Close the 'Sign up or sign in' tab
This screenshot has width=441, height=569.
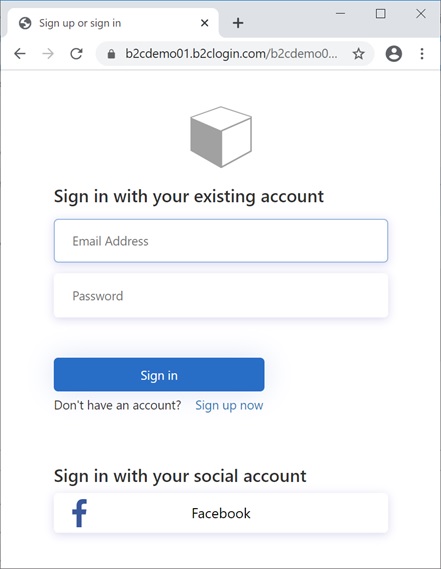(205, 23)
